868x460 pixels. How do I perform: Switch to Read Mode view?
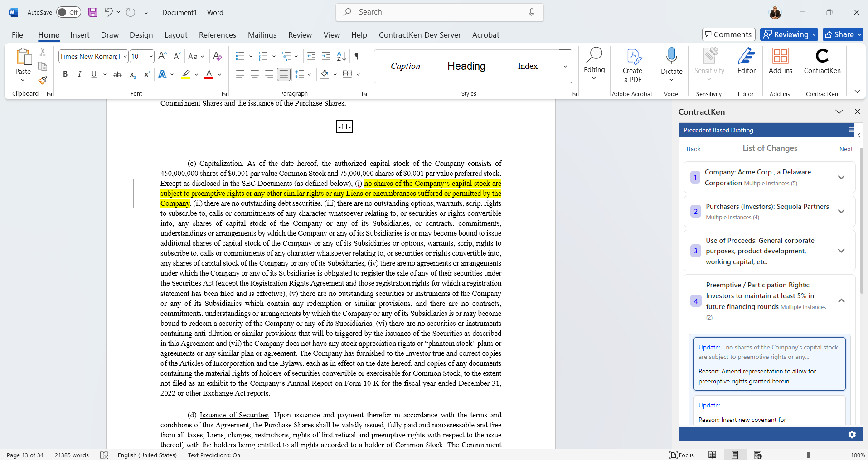coord(713,455)
